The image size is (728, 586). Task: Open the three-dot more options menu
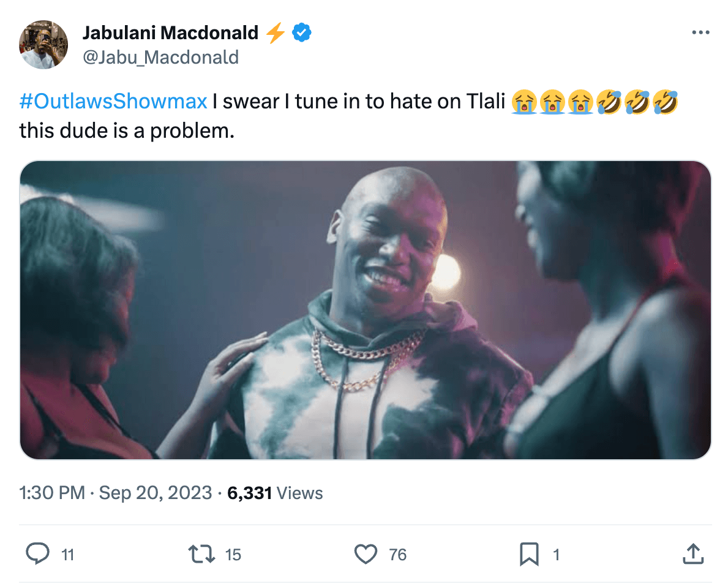click(x=700, y=32)
